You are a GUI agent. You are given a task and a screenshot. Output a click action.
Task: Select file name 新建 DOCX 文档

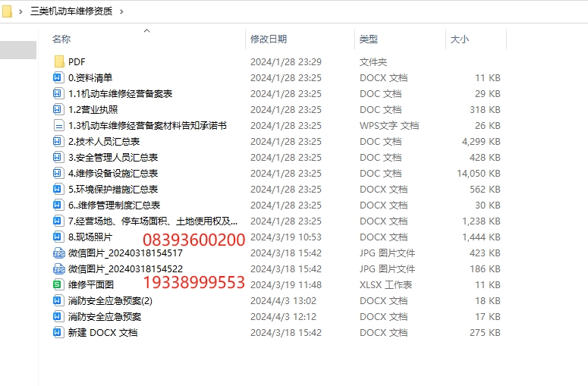pos(102,333)
